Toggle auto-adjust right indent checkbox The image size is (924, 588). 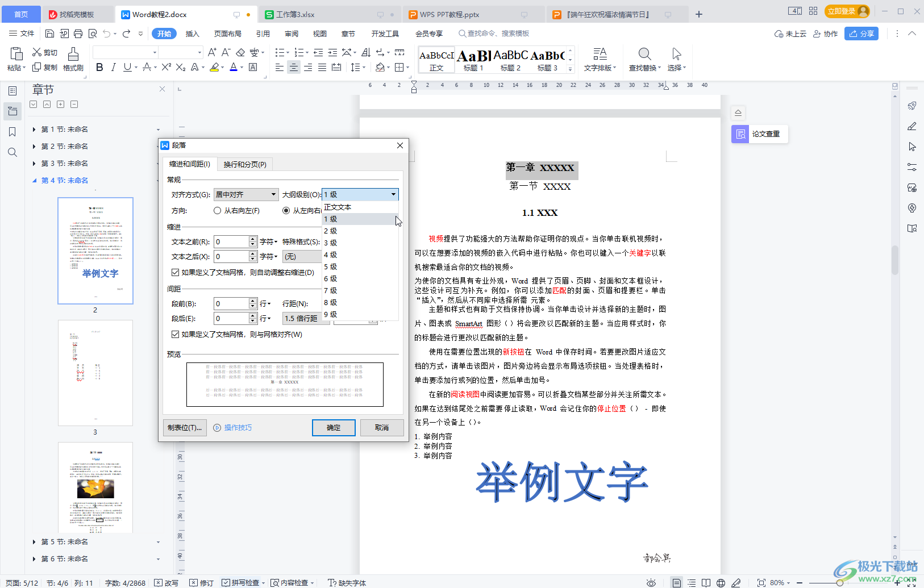(x=176, y=273)
